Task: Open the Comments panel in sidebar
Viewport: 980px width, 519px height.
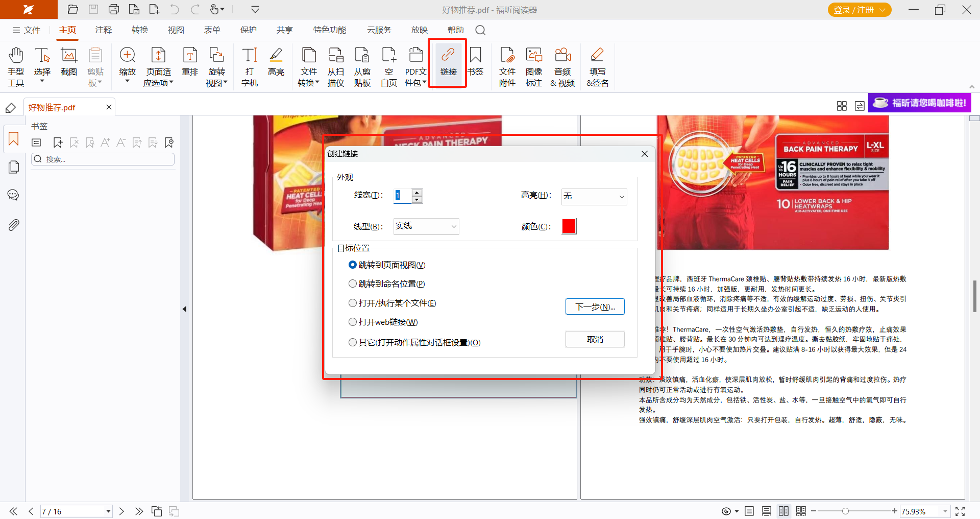Action: [x=14, y=195]
